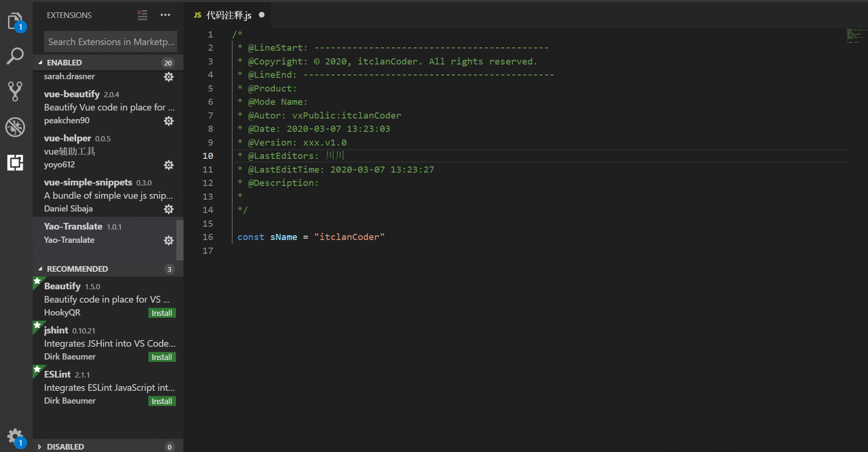This screenshot has height=452, width=868.
Task: Click line number 16 in gutter
Action: tap(208, 237)
